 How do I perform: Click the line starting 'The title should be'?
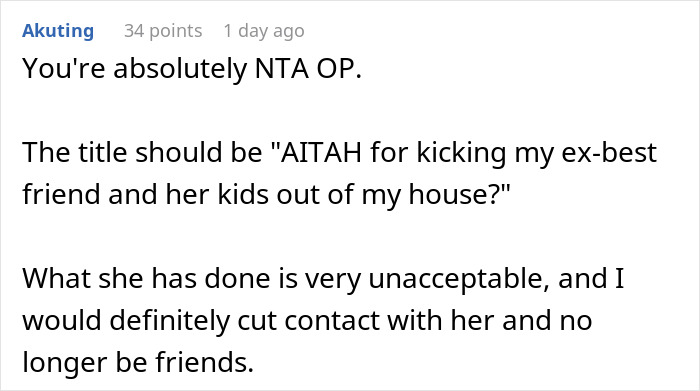click(x=339, y=153)
